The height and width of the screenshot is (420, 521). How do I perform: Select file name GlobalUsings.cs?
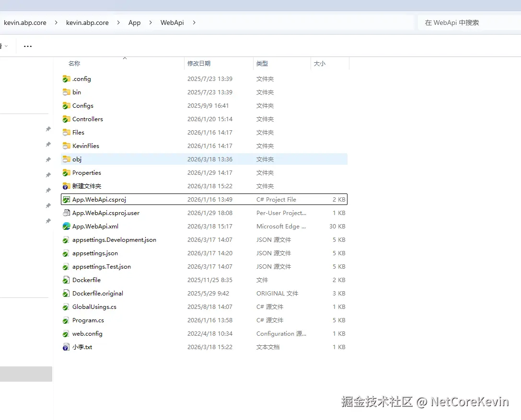94,307
